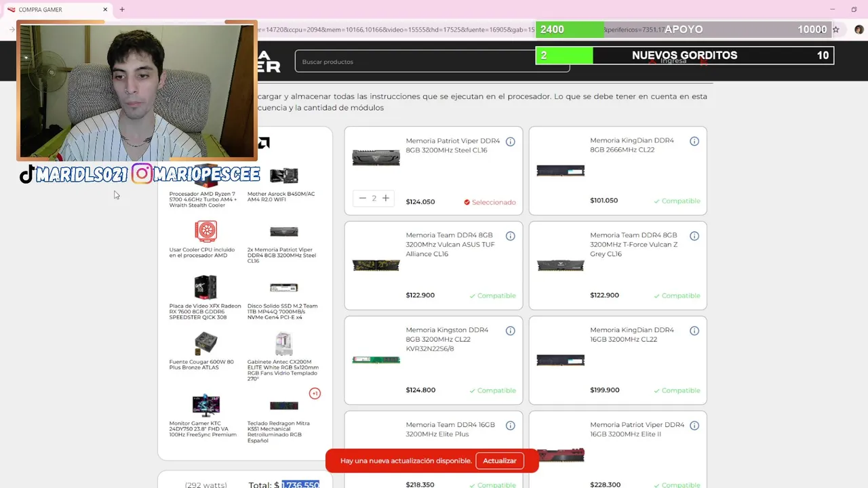Click the CPU cooler included icon
This screenshot has height=488, width=868.
205,231
